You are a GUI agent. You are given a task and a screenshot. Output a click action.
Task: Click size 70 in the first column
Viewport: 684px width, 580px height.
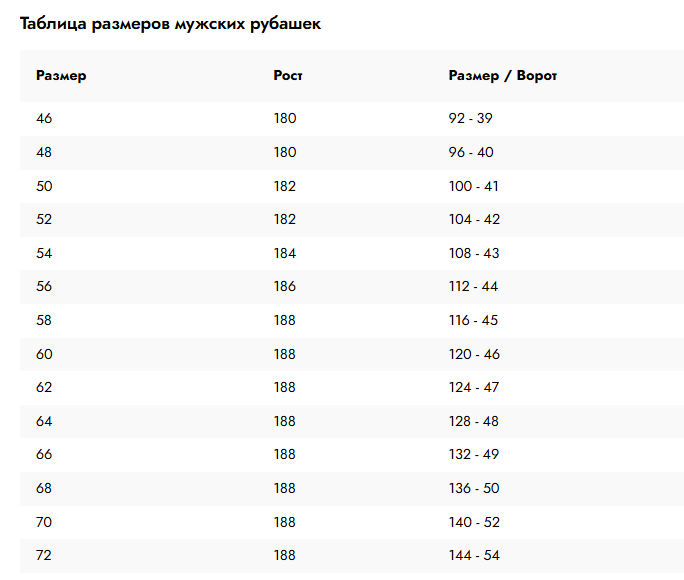coord(44,522)
